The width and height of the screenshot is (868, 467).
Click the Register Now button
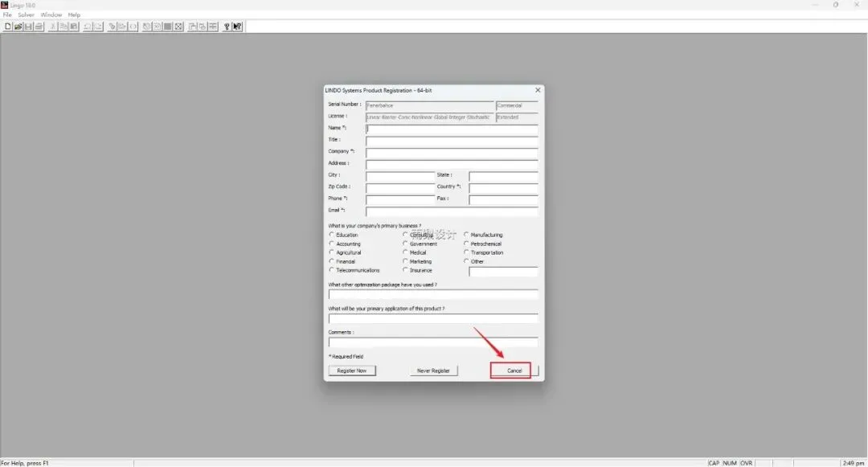352,371
